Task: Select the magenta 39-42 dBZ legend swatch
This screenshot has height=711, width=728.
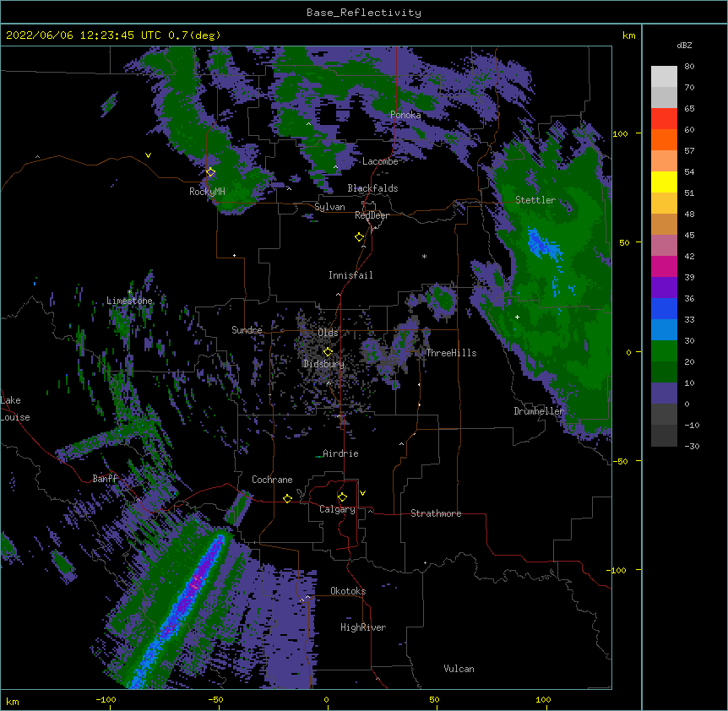Action: 664,266
